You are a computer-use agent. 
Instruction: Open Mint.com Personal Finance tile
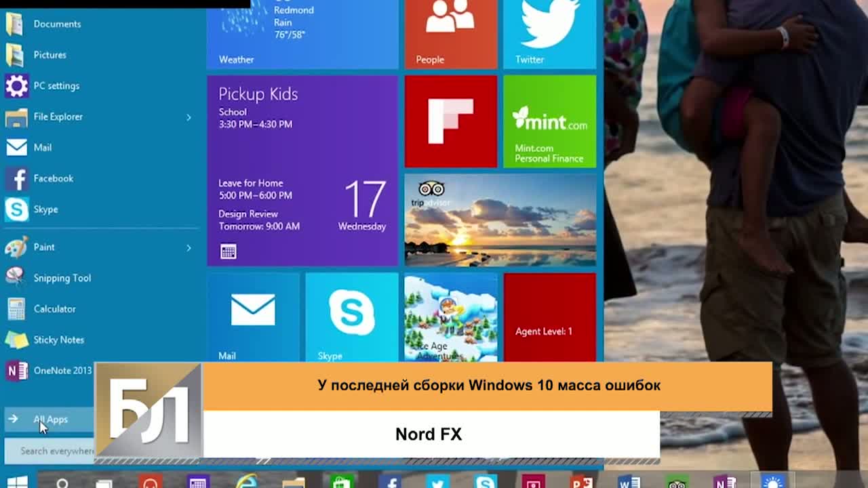[x=550, y=121]
